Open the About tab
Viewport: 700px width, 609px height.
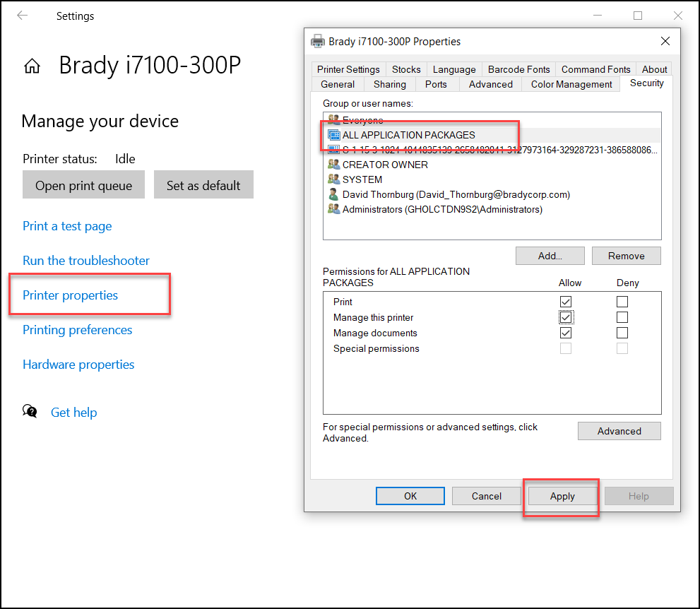coord(654,69)
